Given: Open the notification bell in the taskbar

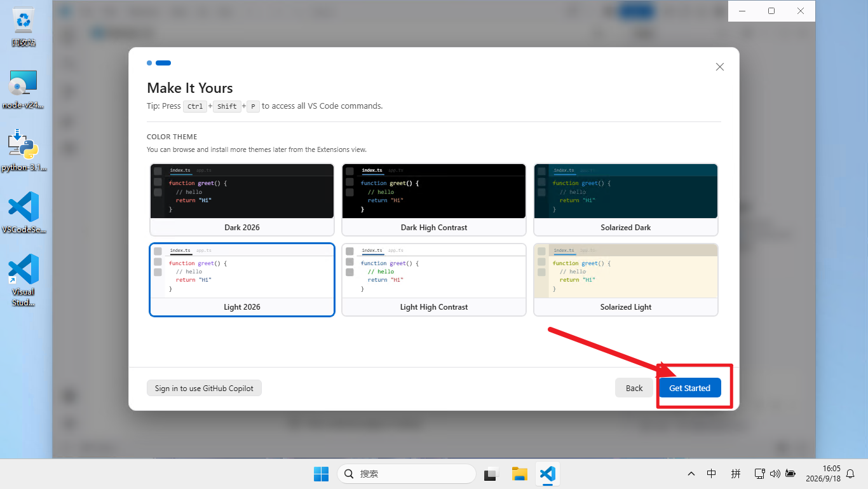Looking at the screenshot, I should point(850,474).
